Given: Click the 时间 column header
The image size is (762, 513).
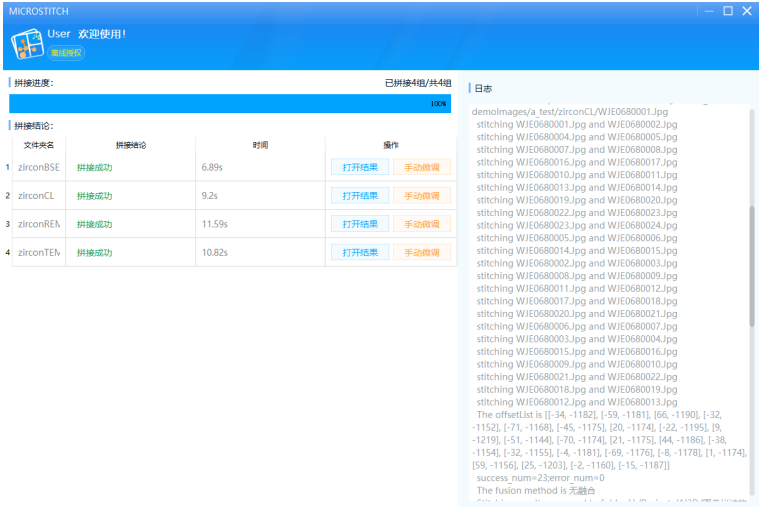Looking at the screenshot, I should pyautogui.click(x=260, y=145).
